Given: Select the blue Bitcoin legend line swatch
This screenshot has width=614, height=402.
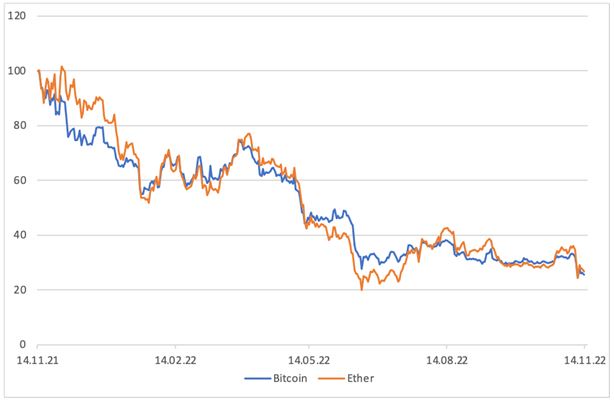Looking at the screenshot, I should 256,379.
